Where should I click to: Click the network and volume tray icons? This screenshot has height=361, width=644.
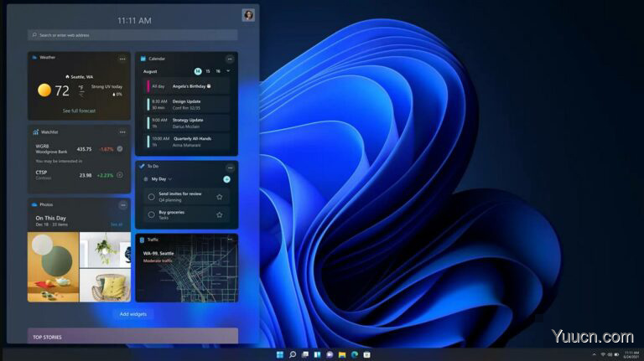pyautogui.click(x=610, y=354)
